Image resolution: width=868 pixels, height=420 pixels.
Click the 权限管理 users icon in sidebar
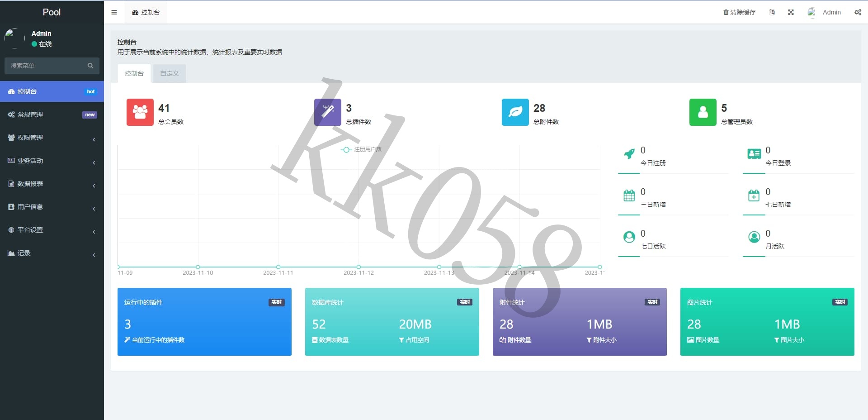click(11, 138)
